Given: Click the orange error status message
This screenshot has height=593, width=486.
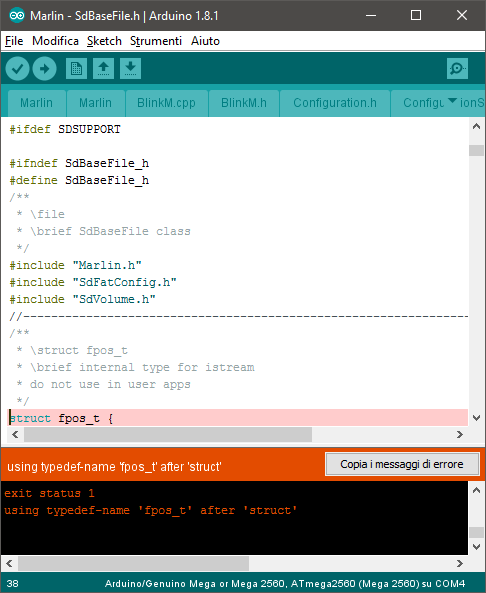Looking at the screenshot, I should coord(114,467).
